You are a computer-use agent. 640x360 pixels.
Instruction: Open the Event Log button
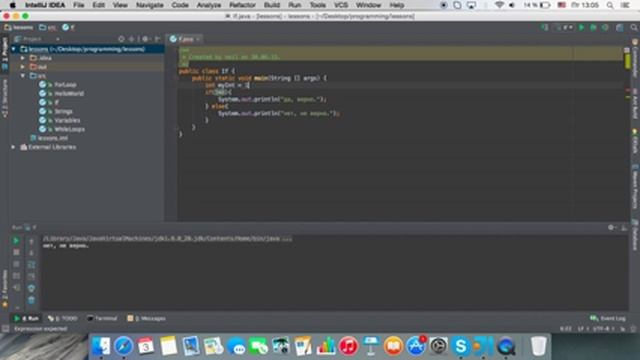(x=608, y=318)
